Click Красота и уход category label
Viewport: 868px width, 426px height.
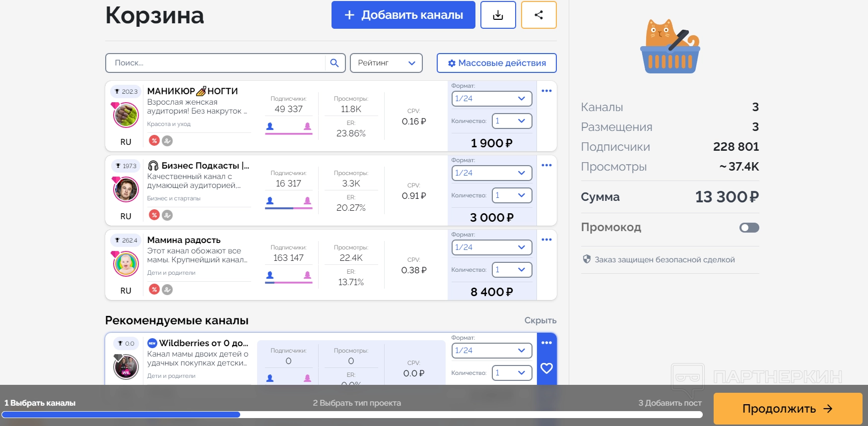click(169, 124)
